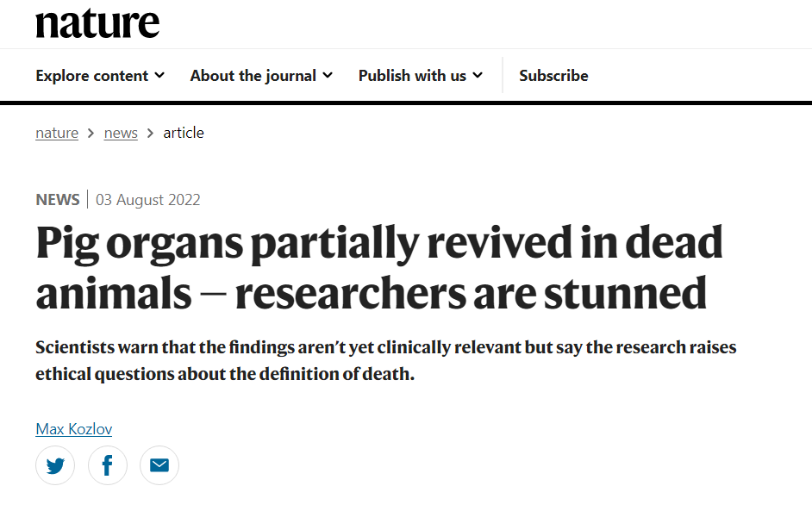Click the Nature logo
The height and width of the screenshot is (511, 812).
97,24
